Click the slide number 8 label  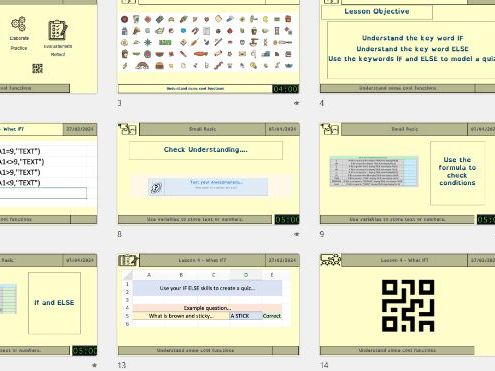tap(120, 234)
